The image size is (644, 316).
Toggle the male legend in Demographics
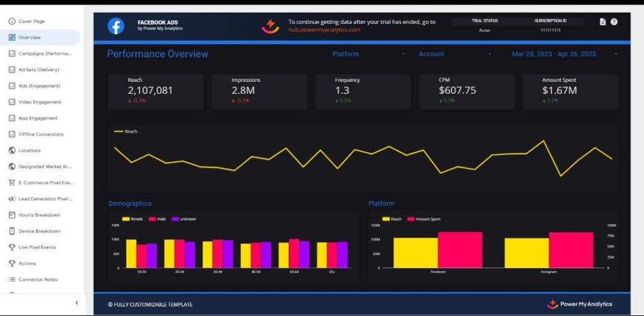pyautogui.click(x=157, y=219)
